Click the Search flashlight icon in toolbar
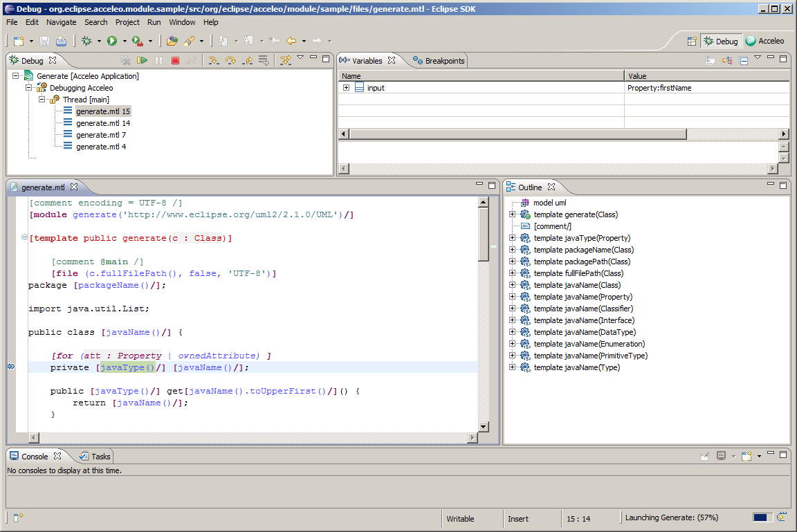 [x=189, y=41]
